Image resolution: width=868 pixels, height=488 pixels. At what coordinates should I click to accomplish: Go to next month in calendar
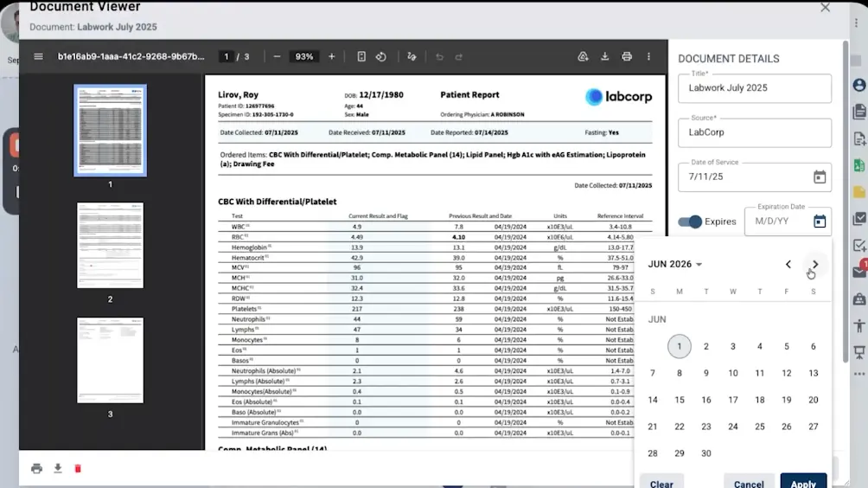point(815,264)
